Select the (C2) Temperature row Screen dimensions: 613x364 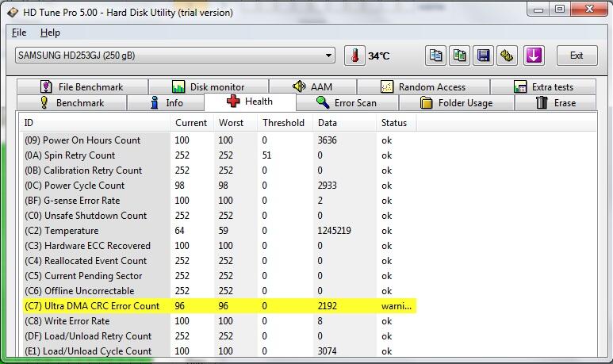[218, 230]
